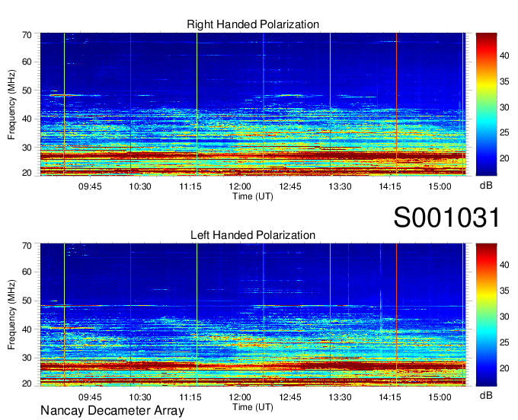Click the Left Handed Polarization spectrogram image

[x=253, y=315]
